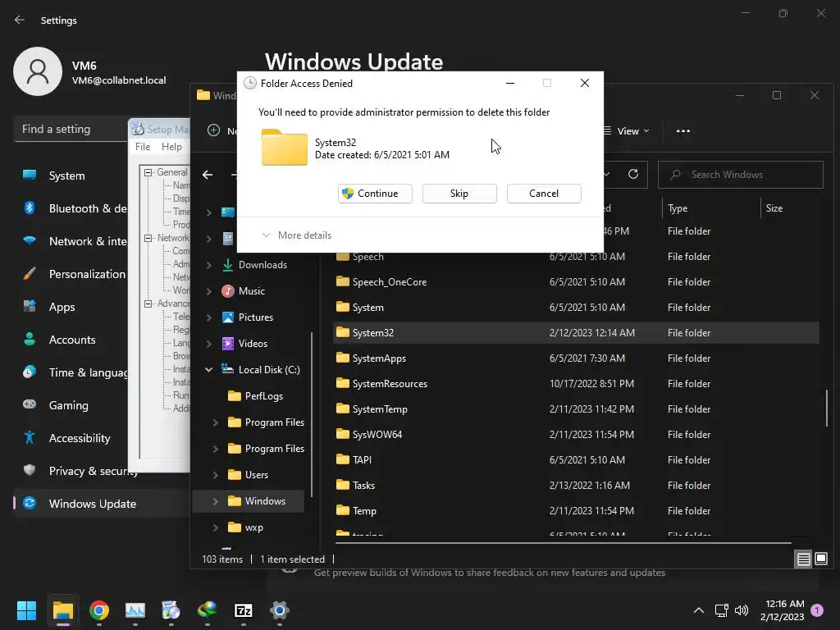Open the Windows Start menu

(27, 610)
